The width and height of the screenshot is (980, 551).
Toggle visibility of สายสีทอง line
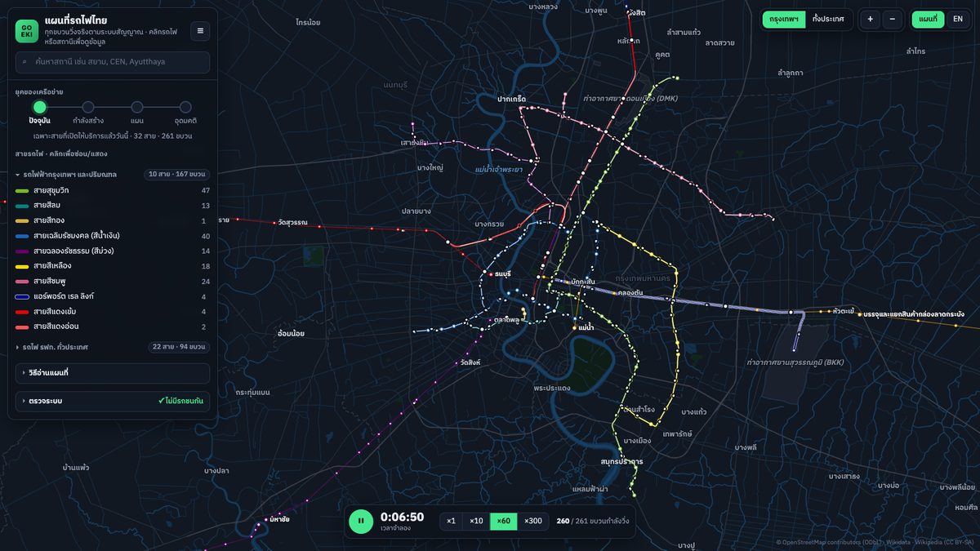point(113,220)
